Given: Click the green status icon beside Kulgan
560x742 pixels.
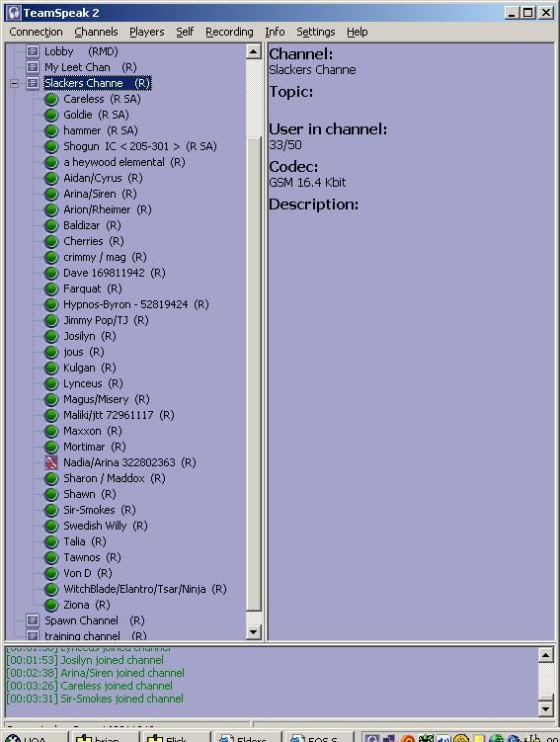Looking at the screenshot, I should point(51,368).
